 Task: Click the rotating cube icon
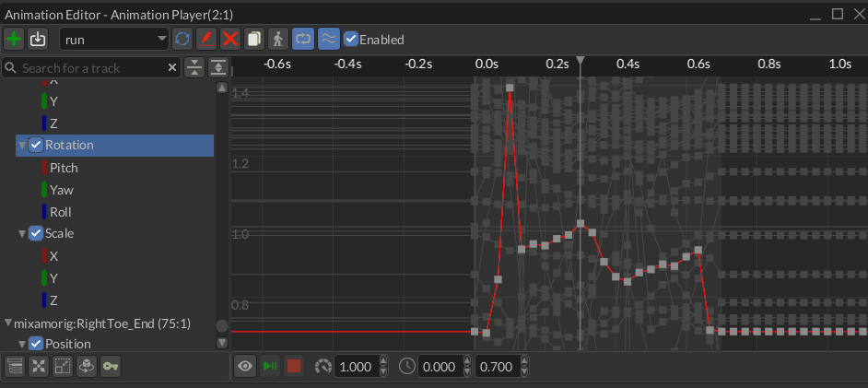(x=86, y=367)
